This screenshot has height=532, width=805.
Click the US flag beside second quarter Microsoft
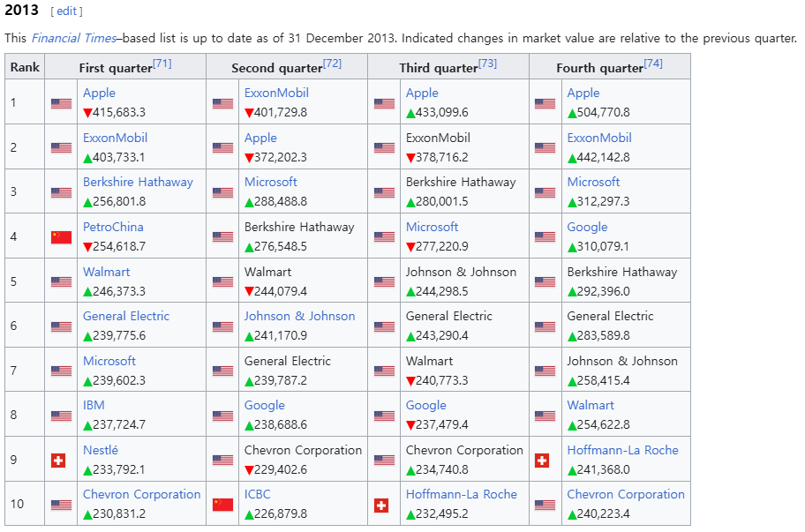222,192
